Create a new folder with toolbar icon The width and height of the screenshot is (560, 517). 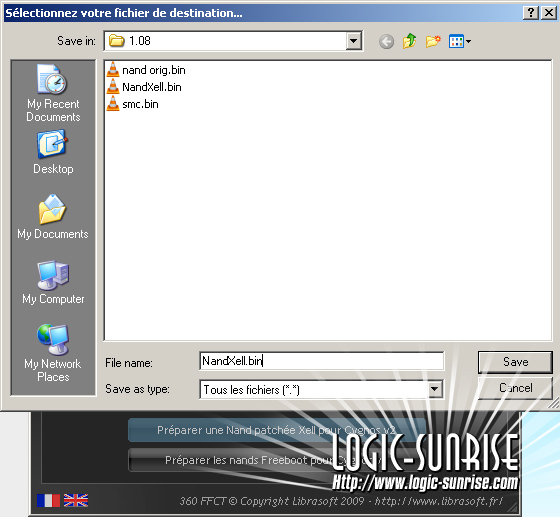pos(433,41)
